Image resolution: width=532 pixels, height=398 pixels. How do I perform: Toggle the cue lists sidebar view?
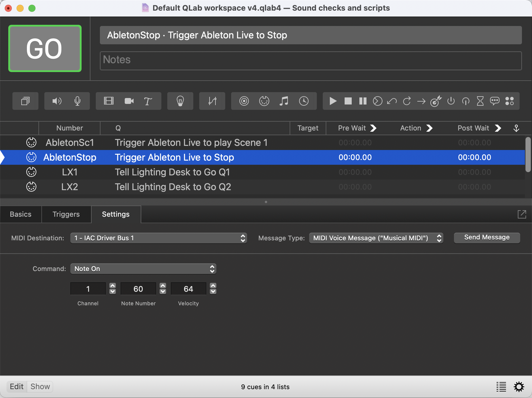tap(501, 386)
